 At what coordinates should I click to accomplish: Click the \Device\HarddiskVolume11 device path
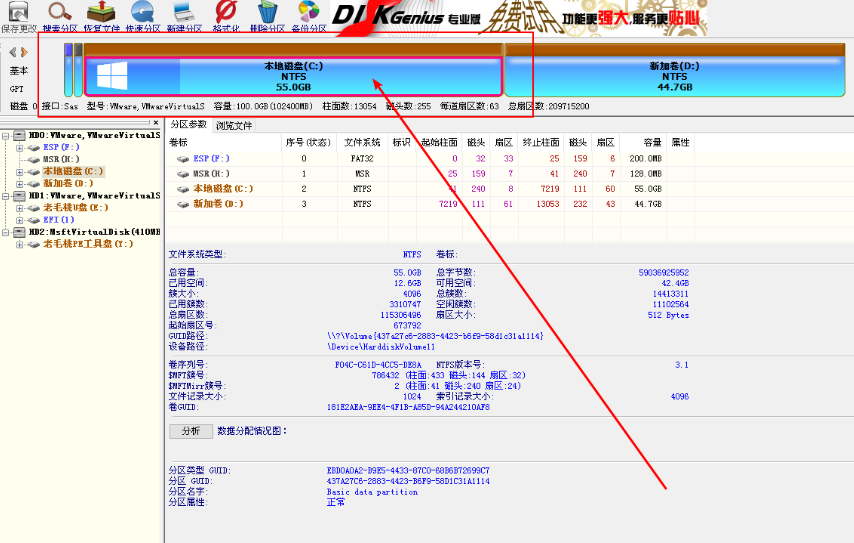point(381,347)
